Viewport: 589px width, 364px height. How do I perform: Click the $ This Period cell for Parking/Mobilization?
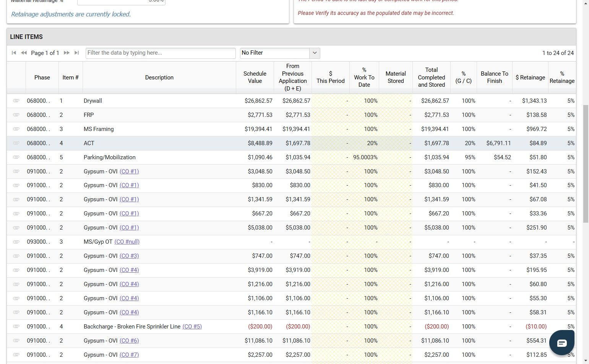(x=331, y=157)
